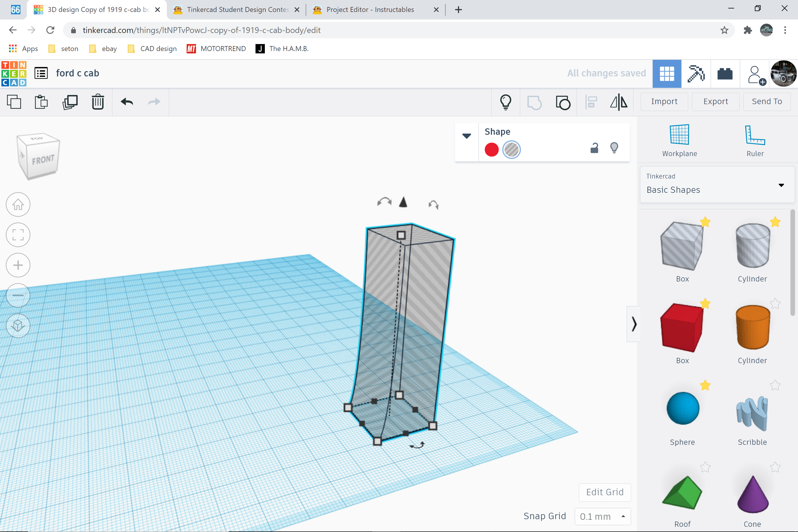Open the Basic Shapes library dropdown
This screenshot has width=798, height=532.
717,185
